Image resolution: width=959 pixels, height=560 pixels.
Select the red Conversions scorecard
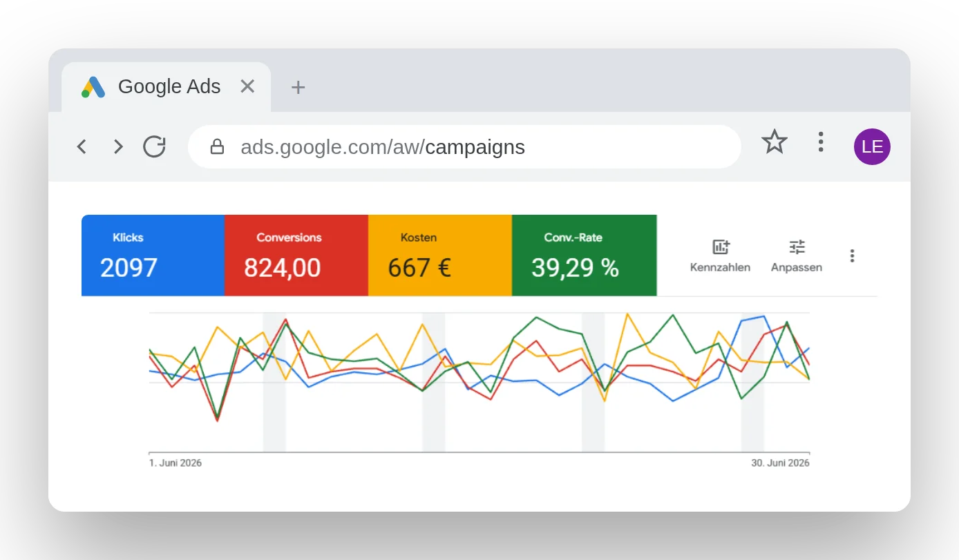pyautogui.click(x=296, y=255)
